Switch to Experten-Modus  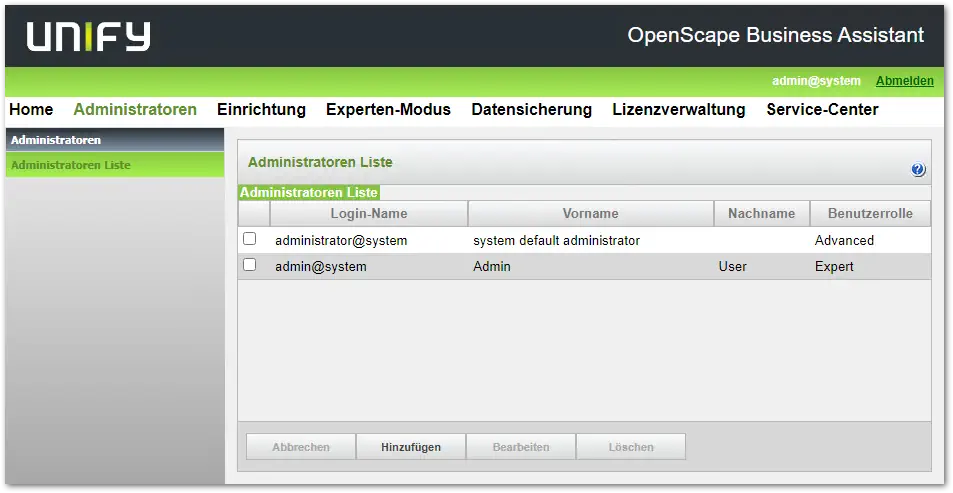[388, 109]
